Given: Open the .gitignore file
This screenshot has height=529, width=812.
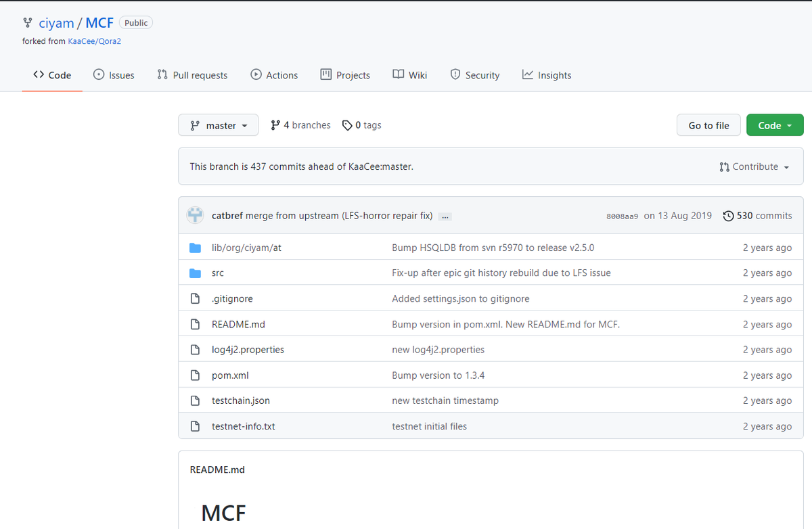Looking at the screenshot, I should coord(232,298).
